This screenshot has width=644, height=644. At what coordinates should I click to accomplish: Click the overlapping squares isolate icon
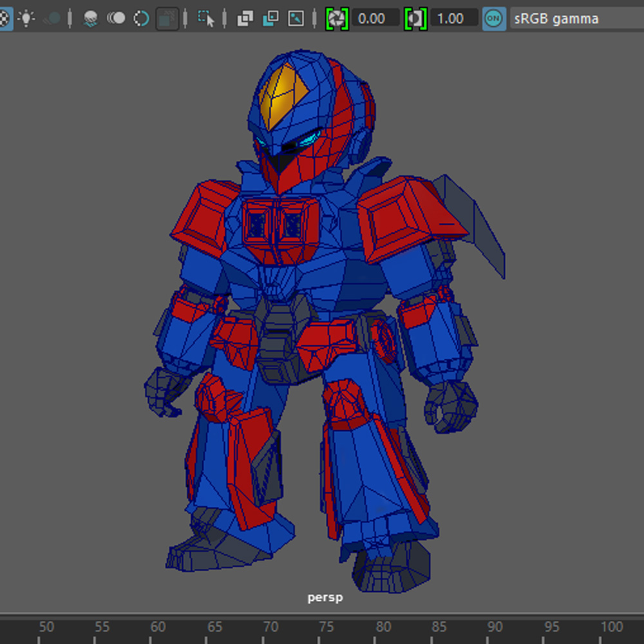247,19
